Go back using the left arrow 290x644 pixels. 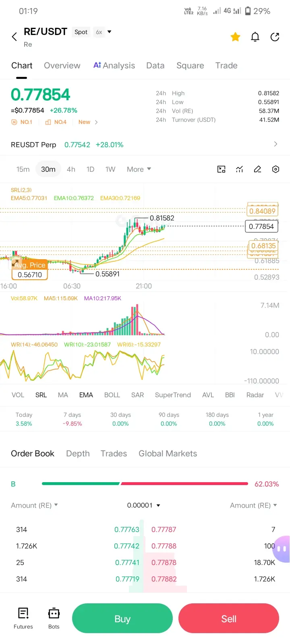(x=14, y=37)
